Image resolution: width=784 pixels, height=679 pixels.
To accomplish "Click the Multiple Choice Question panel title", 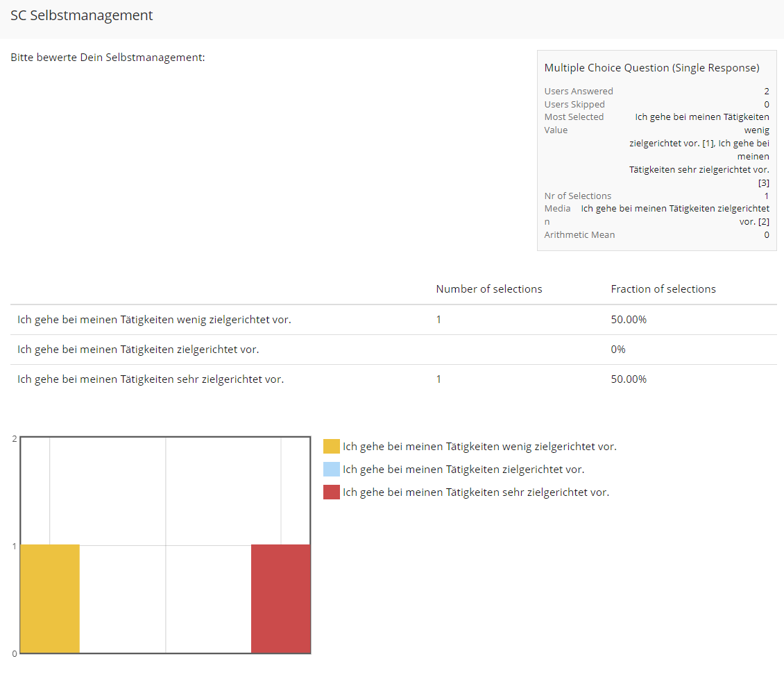I will (x=651, y=67).
